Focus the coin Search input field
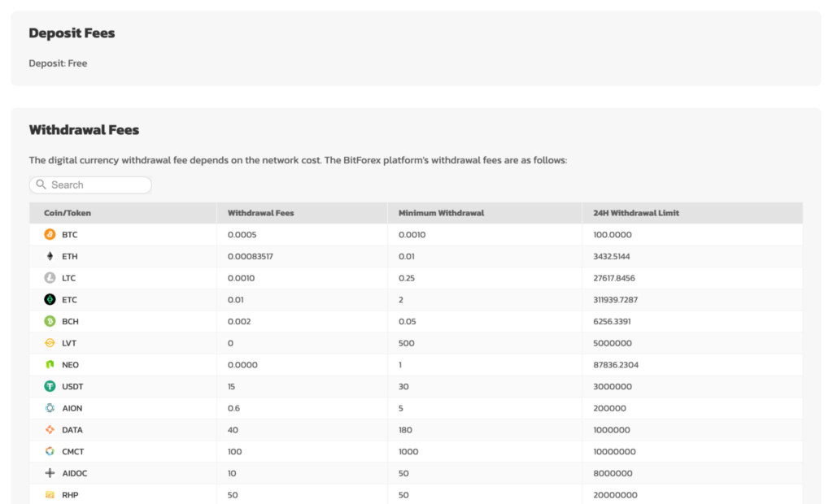Screen dimensions: 833x504 98,185
